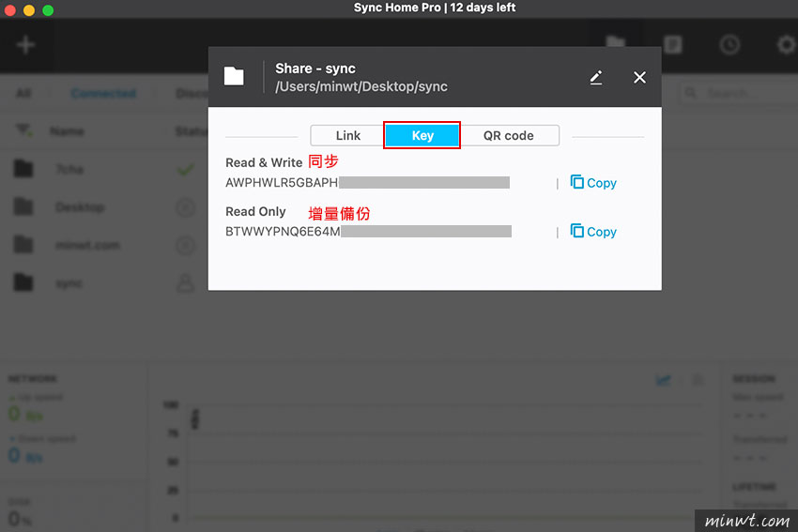Click the Name column header
The height and width of the screenshot is (532, 798).
[68, 131]
